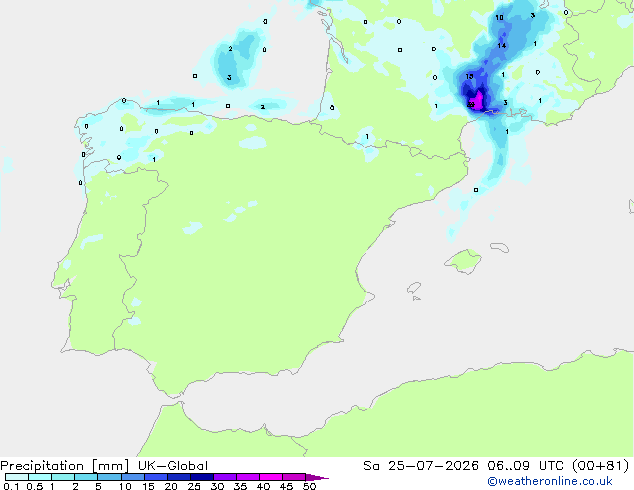The height and width of the screenshot is (490, 634).
Task: Click the "45" legend scale label
Action: click(286, 486)
